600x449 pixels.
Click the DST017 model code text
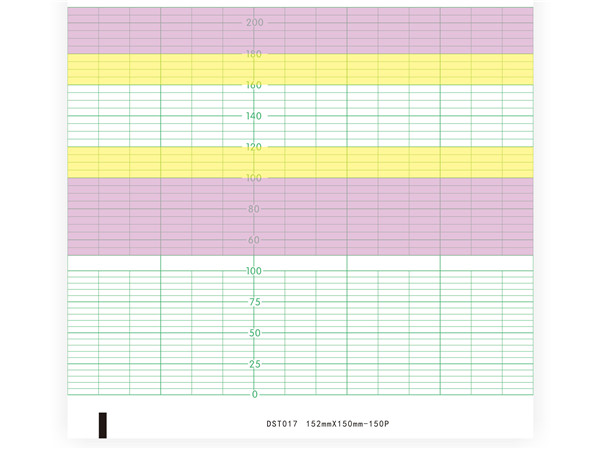283,425
